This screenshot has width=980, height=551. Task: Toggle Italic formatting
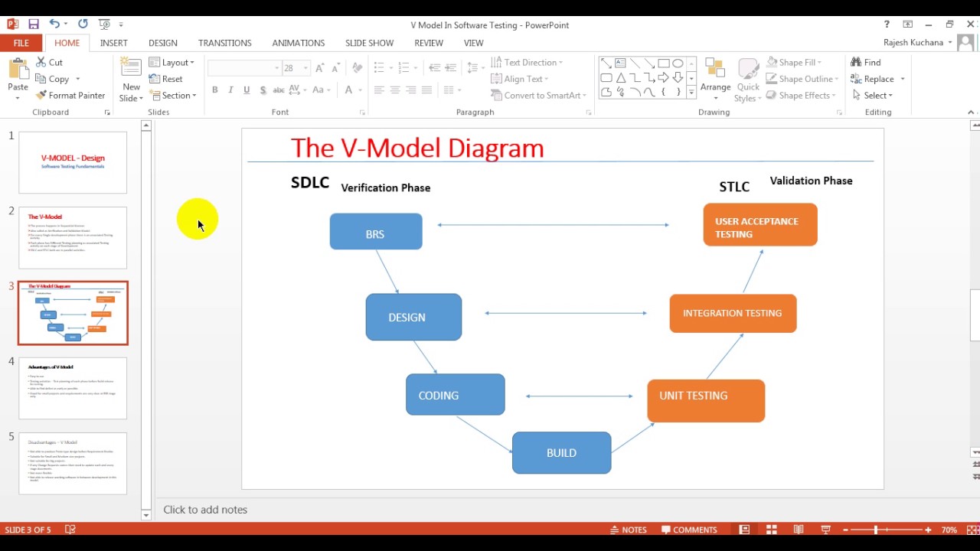point(231,90)
